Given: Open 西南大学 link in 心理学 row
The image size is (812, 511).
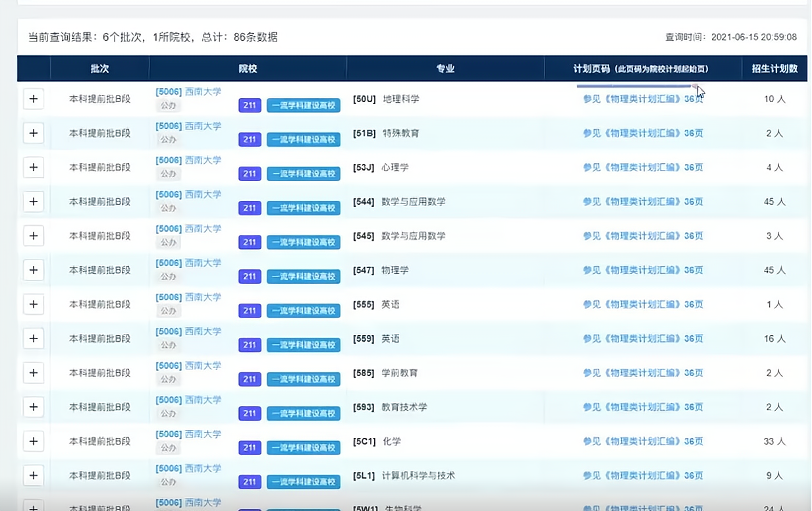Looking at the screenshot, I should 188,160.
